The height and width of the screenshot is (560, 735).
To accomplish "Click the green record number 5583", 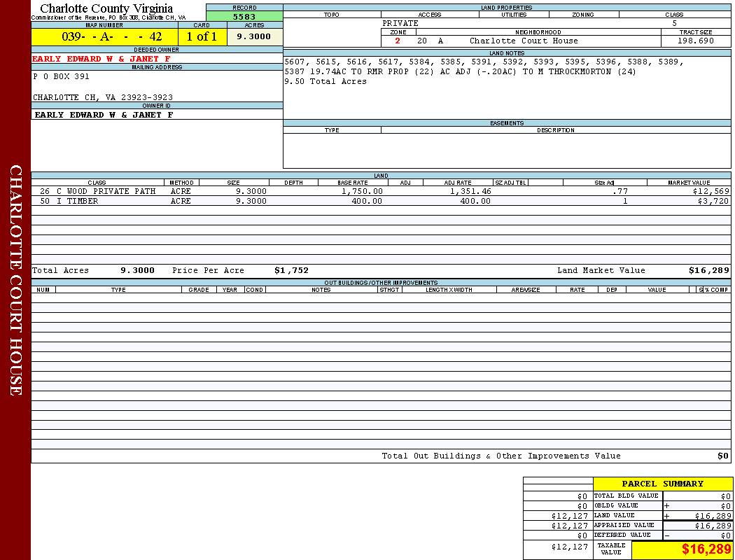I will click(x=244, y=17).
